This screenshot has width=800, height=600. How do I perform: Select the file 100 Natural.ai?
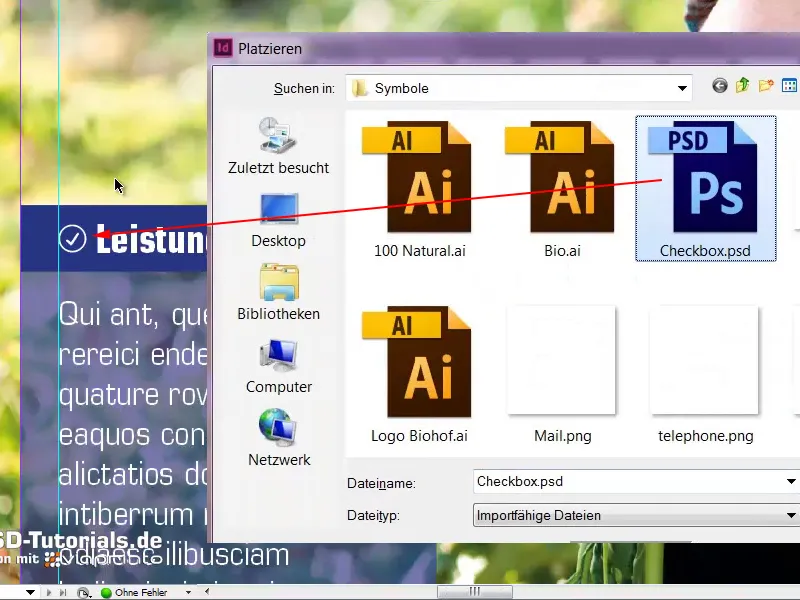[419, 189]
